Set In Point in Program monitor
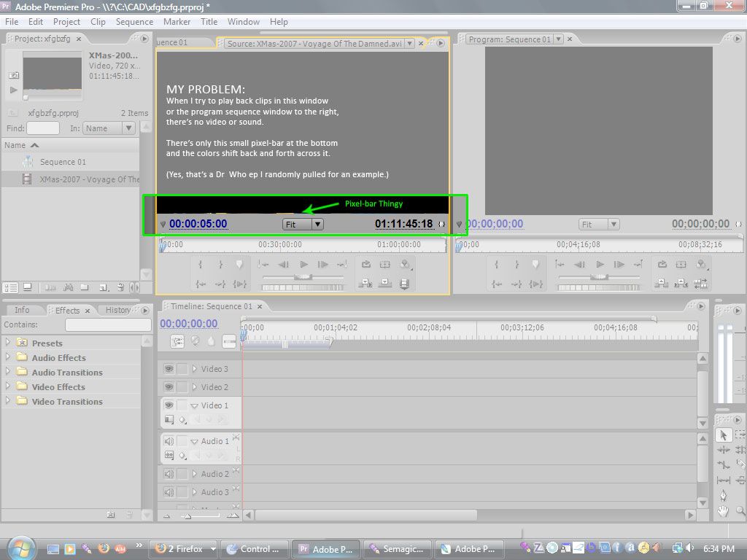747x560 pixels. (496, 264)
